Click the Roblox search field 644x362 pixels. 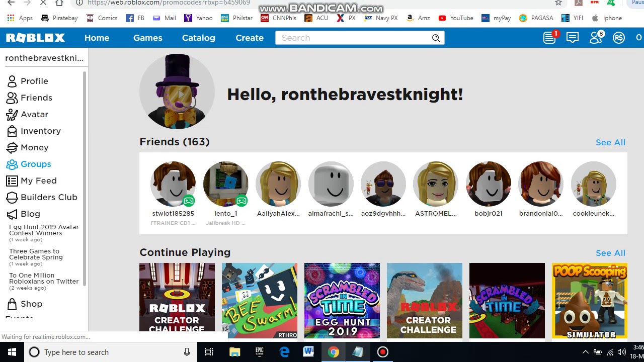pyautogui.click(x=355, y=38)
